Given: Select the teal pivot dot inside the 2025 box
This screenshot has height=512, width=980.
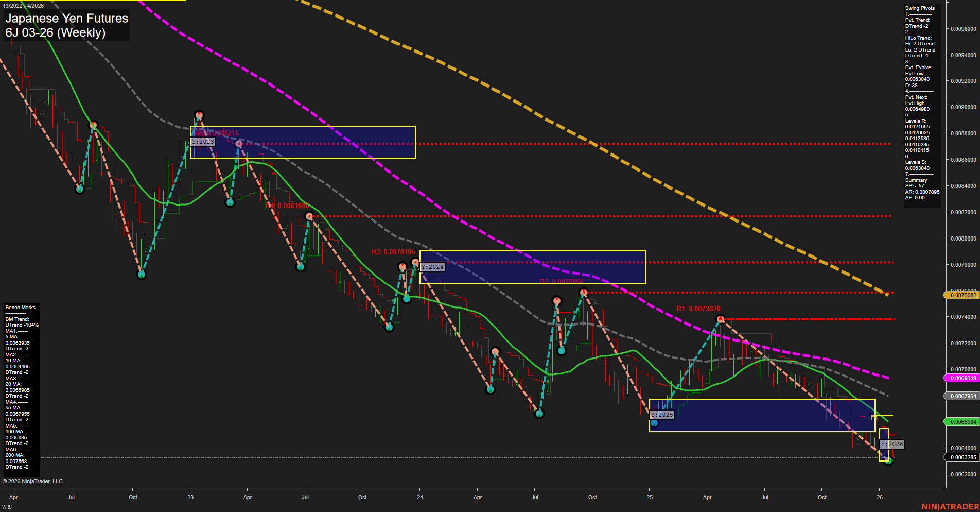Looking at the screenshot, I should pyautogui.click(x=654, y=422).
